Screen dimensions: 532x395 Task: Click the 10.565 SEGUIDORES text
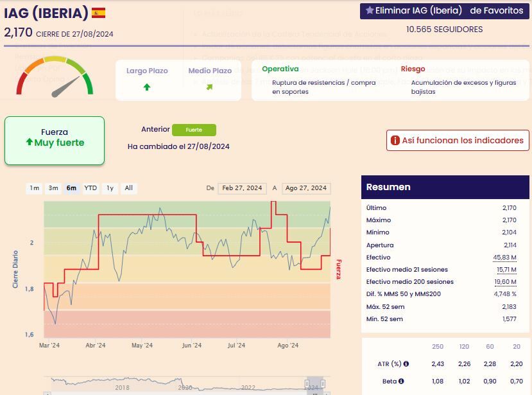pyautogui.click(x=444, y=30)
